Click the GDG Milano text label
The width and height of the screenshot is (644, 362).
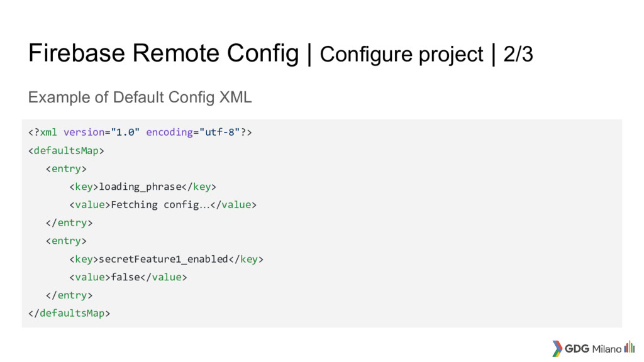tap(593, 349)
